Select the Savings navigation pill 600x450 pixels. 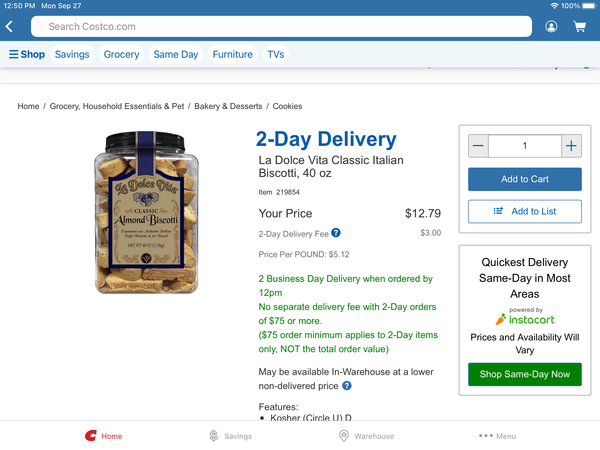pyautogui.click(x=72, y=54)
